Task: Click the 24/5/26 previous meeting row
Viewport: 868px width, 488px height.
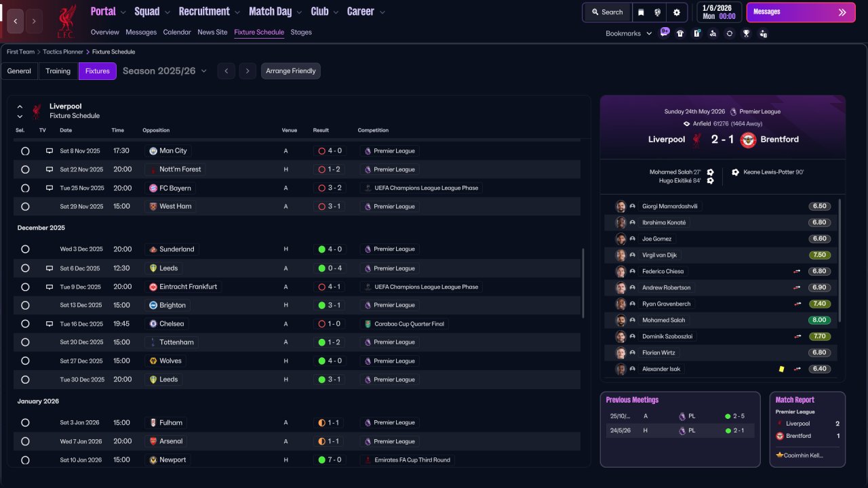Action: 680,430
